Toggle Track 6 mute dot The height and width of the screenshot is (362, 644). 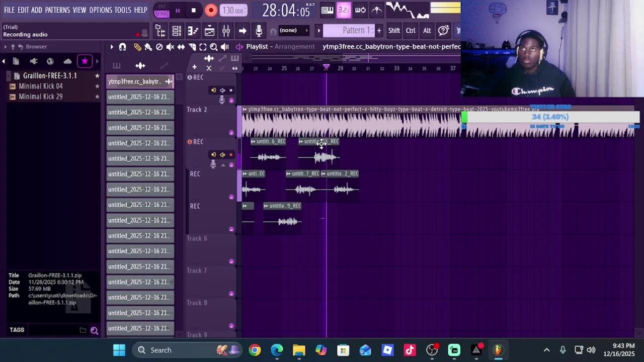click(231, 261)
